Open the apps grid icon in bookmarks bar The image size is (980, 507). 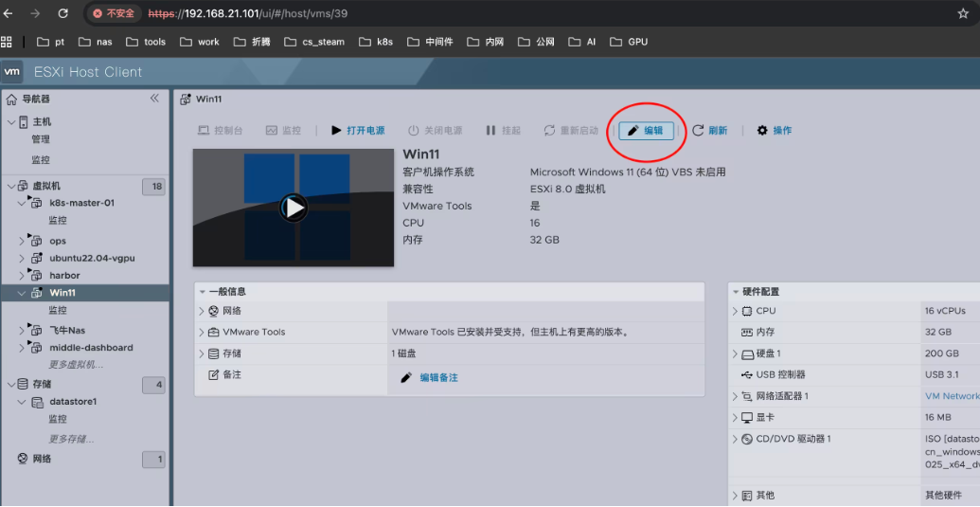[7, 42]
